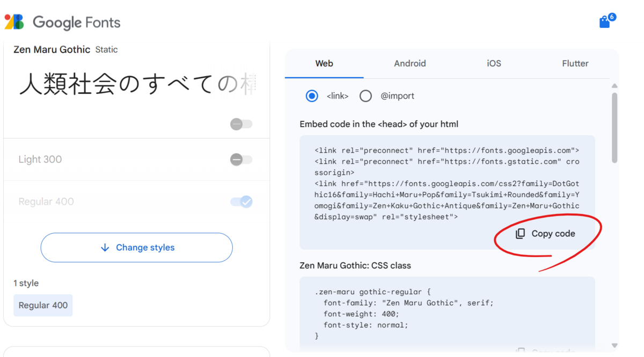Select the <link> radio button

click(312, 96)
